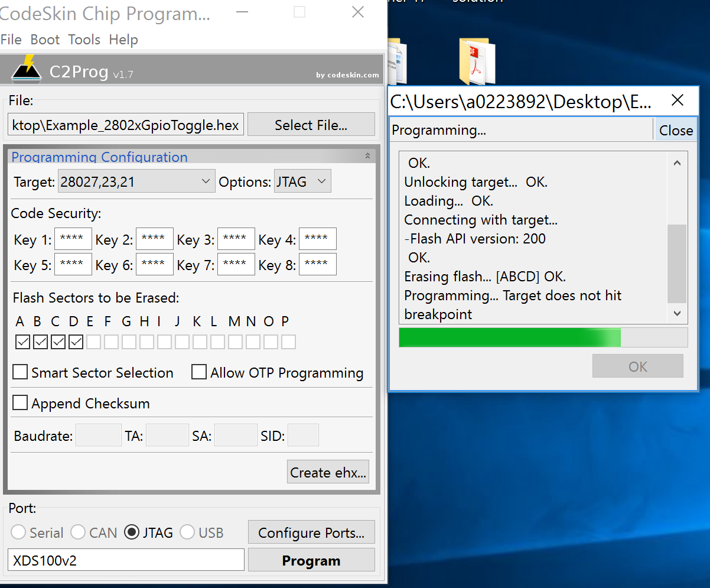This screenshot has height=588, width=710.
Task: Expand the Options JTAG dropdown
Action: pos(302,181)
